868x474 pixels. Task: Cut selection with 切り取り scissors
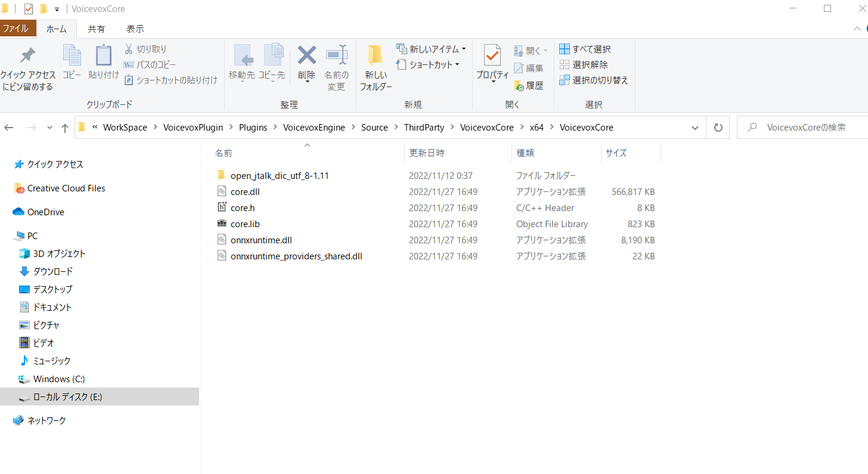tap(145, 49)
